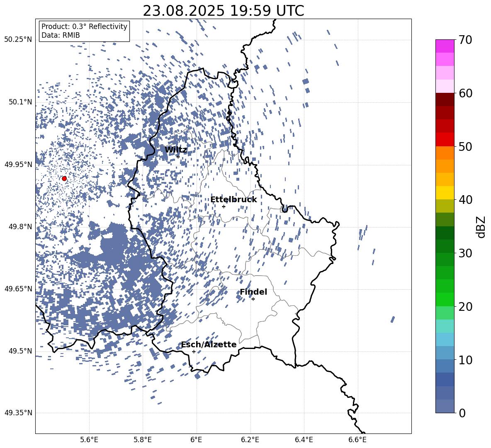The height and width of the screenshot is (448, 491).
Task: Click the colorbar tick label 0
Action: [x=462, y=413]
